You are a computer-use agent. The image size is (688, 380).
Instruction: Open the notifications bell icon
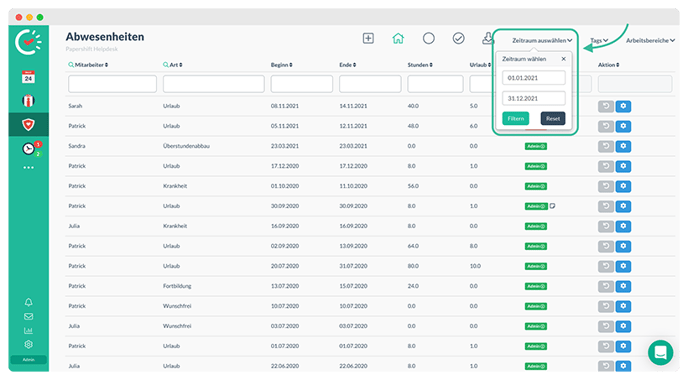pyautogui.click(x=28, y=302)
